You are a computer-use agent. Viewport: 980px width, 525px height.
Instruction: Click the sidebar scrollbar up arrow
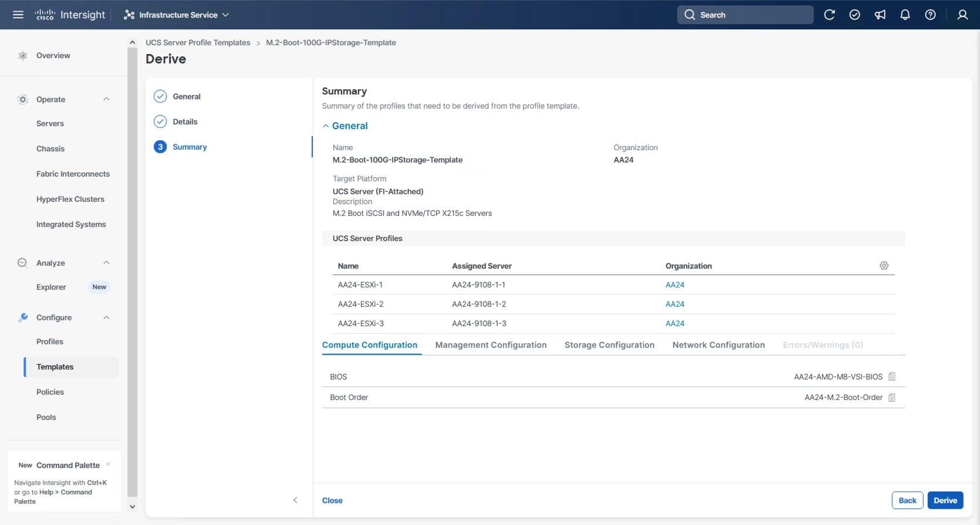click(x=132, y=42)
